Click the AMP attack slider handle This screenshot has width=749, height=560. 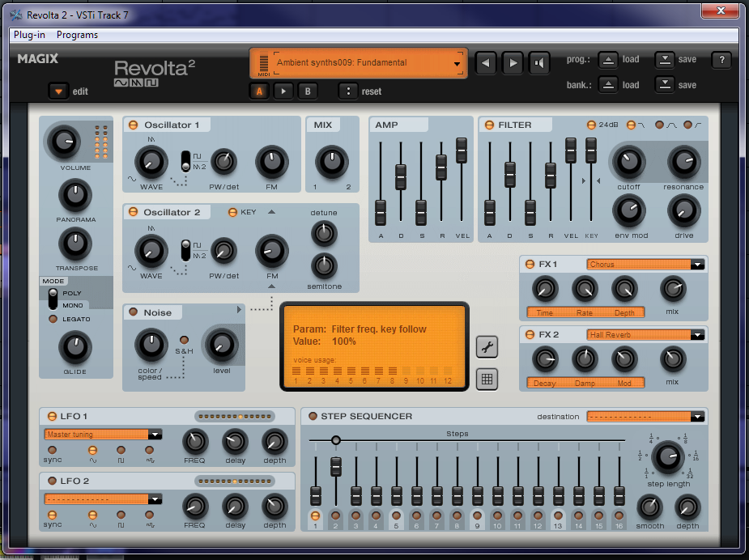click(x=381, y=213)
